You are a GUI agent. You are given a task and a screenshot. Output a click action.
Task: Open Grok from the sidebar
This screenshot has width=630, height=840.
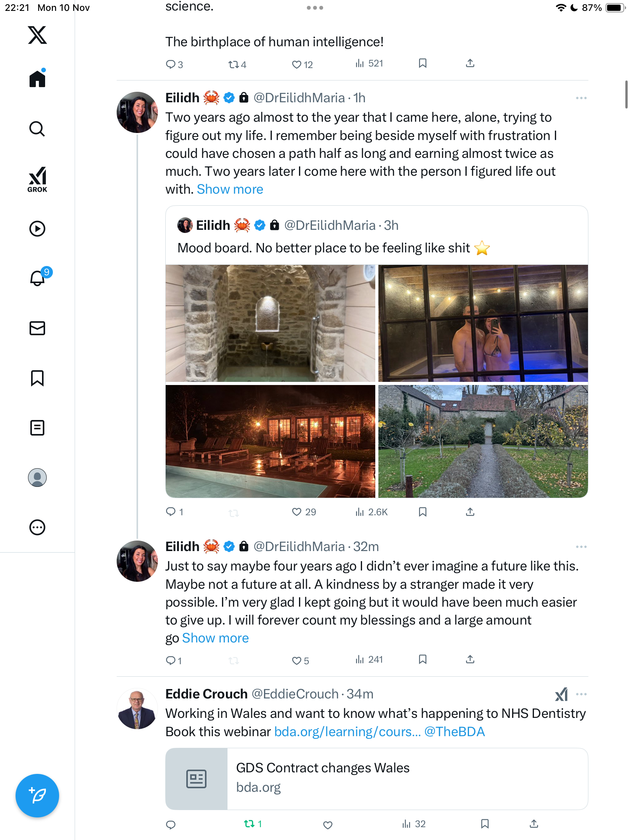coord(37,179)
